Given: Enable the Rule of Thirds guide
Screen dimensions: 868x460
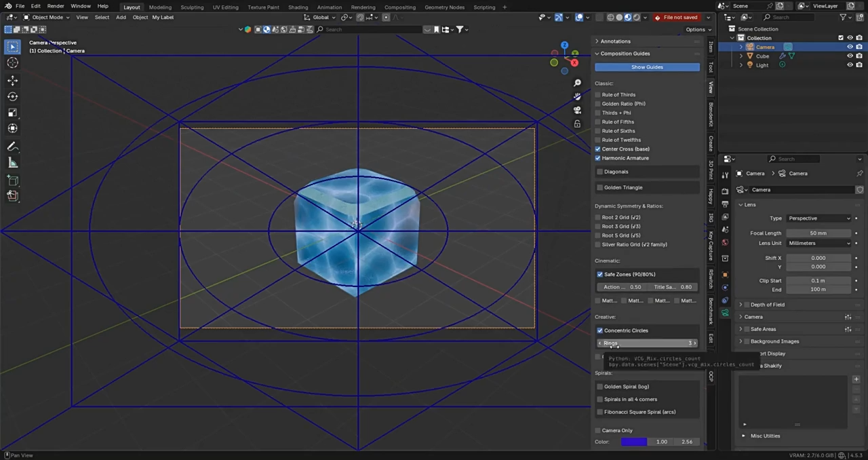Looking at the screenshot, I should (599, 94).
